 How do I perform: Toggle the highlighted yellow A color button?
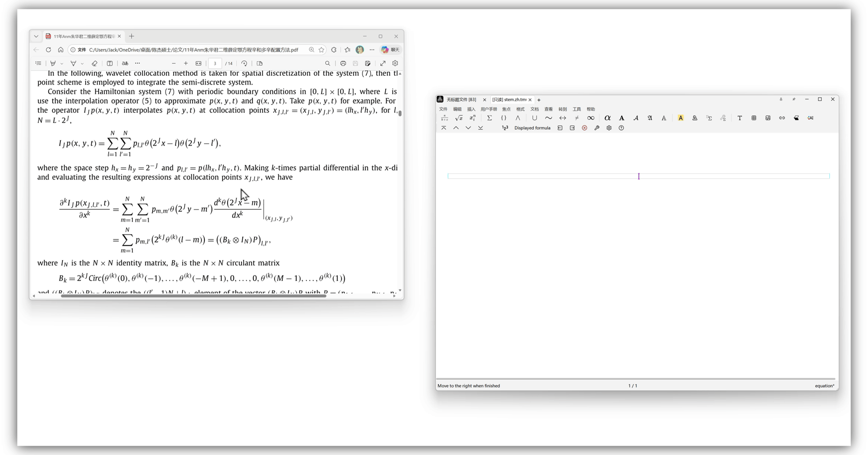click(680, 118)
